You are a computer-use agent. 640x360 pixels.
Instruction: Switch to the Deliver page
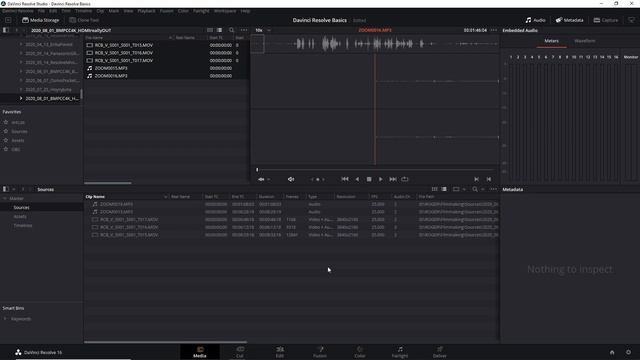coord(440,352)
